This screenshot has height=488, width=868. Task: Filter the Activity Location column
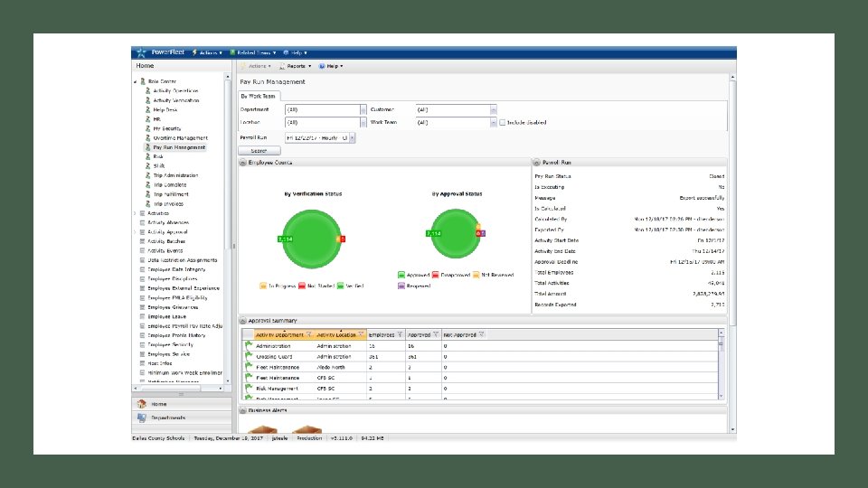coord(361,334)
